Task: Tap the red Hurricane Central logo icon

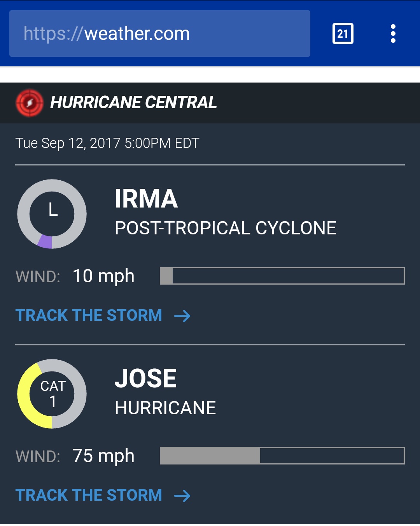Action: pyautogui.click(x=30, y=103)
